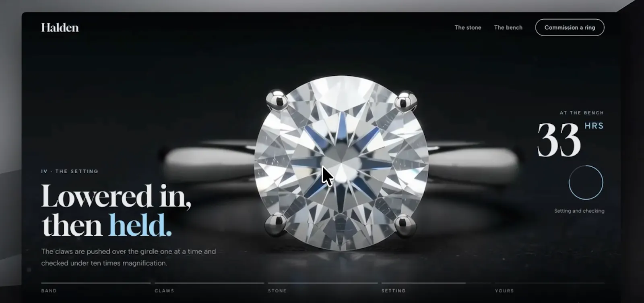Click the "Lowered in, then held." headline
The image size is (644, 303).
point(116,210)
